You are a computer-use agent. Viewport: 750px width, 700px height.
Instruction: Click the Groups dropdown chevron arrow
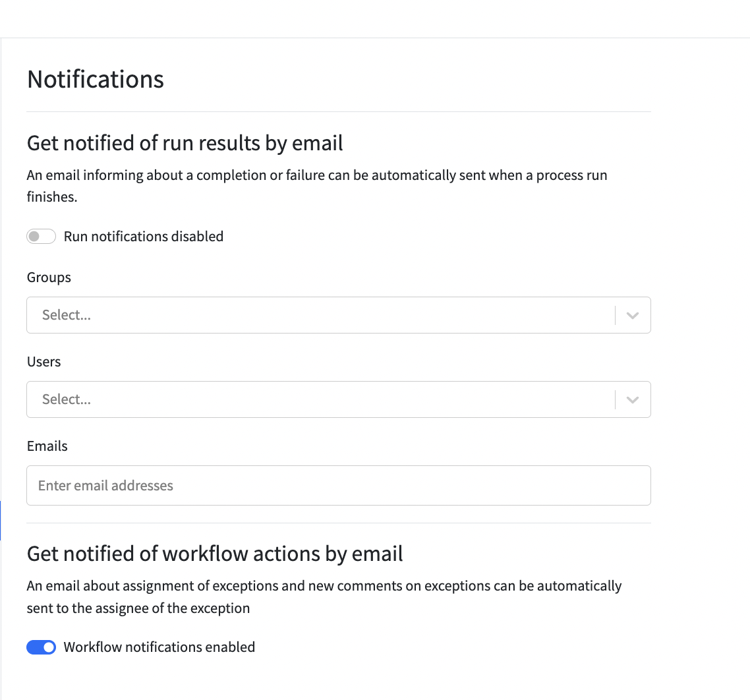[x=632, y=315]
